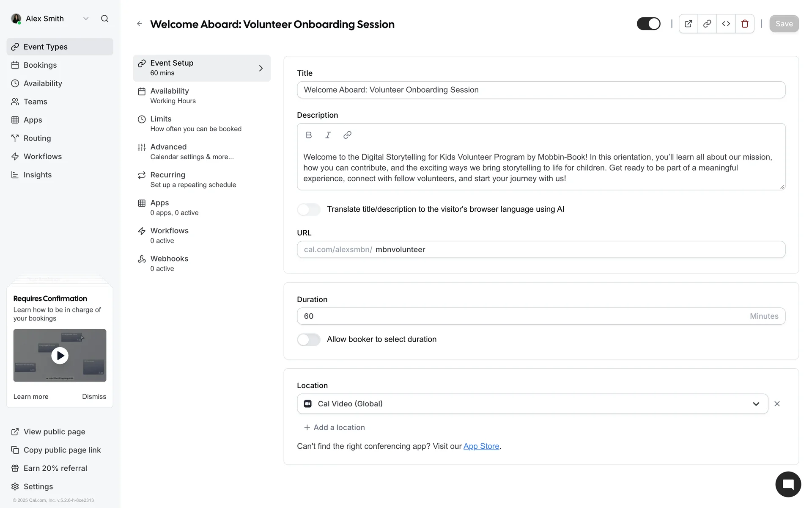Delete event type trash icon
Viewport: 812px width, 508px height.
745,24
